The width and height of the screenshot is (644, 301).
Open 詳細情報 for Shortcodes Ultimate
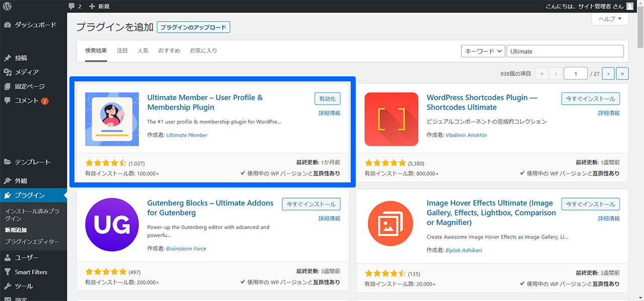click(609, 113)
